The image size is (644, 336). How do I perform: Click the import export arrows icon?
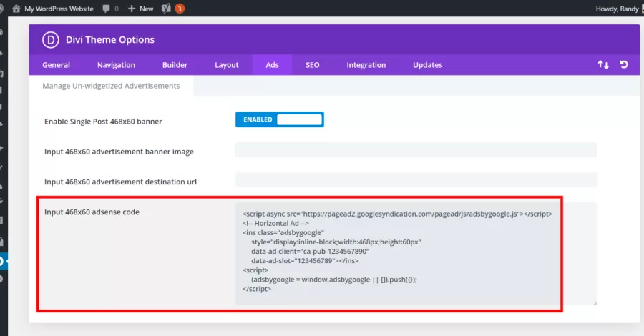pyautogui.click(x=603, y=64)
